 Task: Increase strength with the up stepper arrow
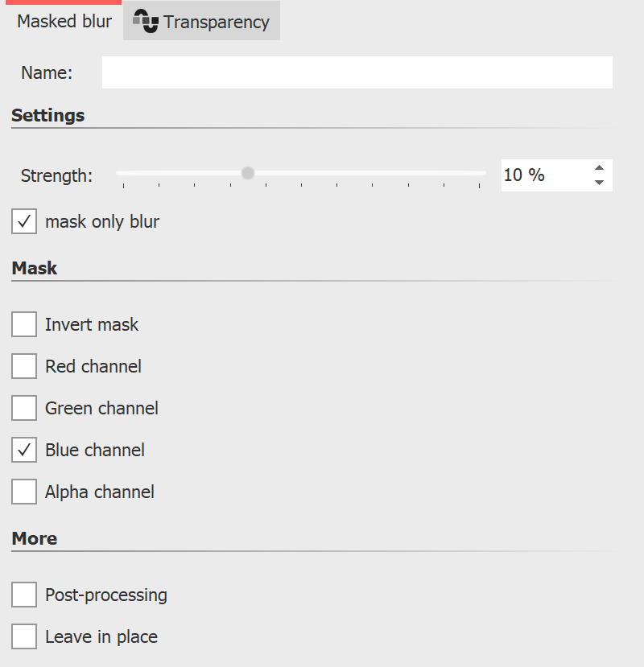[599, 168]
